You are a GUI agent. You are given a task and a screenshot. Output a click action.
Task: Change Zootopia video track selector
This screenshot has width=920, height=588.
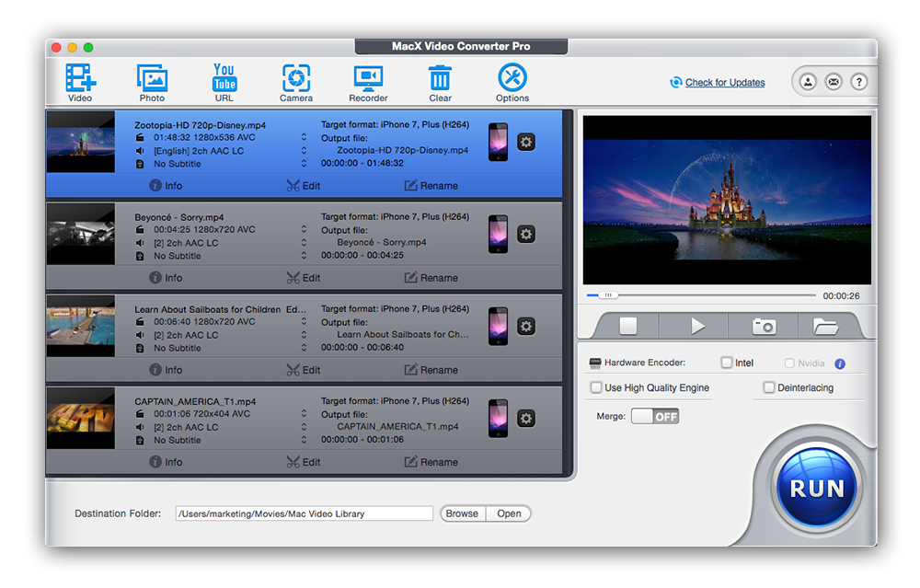(304, 137)
